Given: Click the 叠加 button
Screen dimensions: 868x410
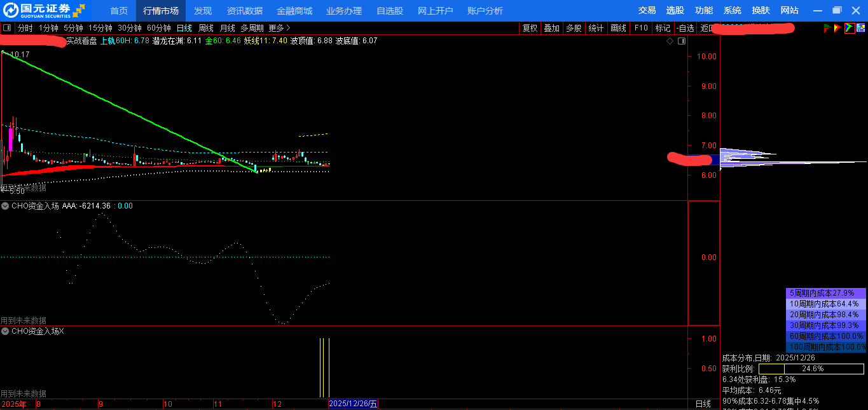Looking at the screenshot, I should click(x=552, y=28).
